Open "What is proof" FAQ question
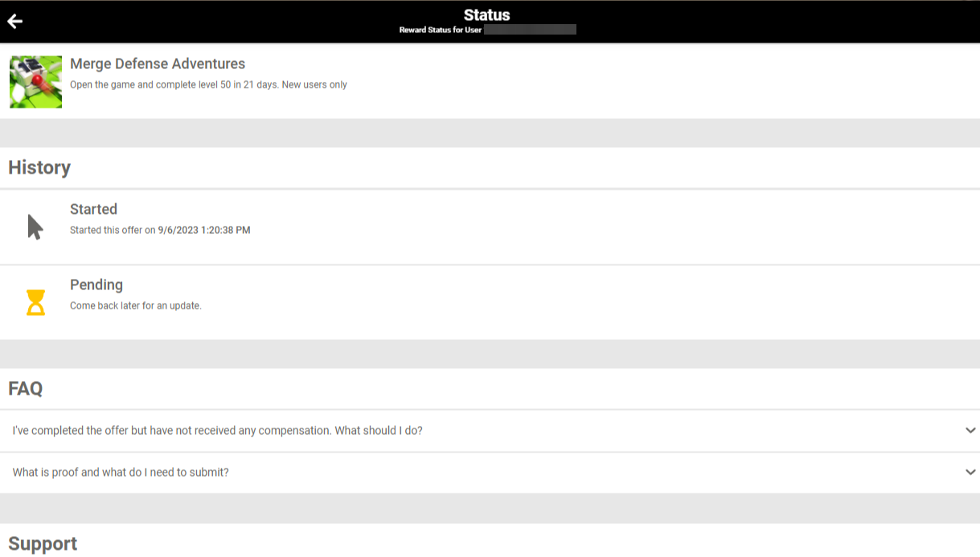 tap(121, 473)
